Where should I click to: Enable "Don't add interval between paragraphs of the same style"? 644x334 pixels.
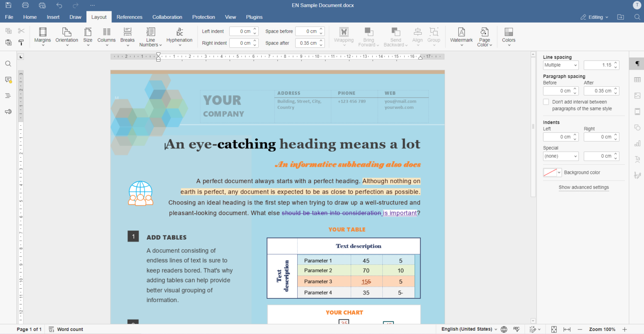pyautogui.click(x=546, y=101)
